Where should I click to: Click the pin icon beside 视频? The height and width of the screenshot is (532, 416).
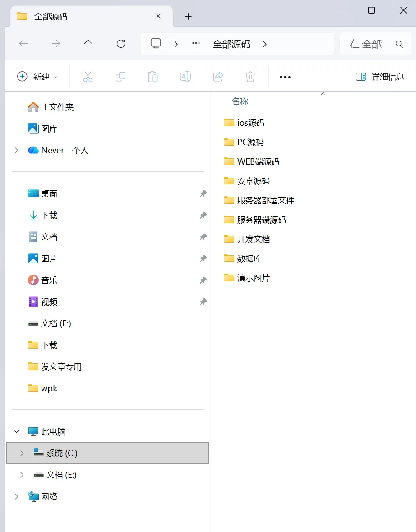click(203, 302)
